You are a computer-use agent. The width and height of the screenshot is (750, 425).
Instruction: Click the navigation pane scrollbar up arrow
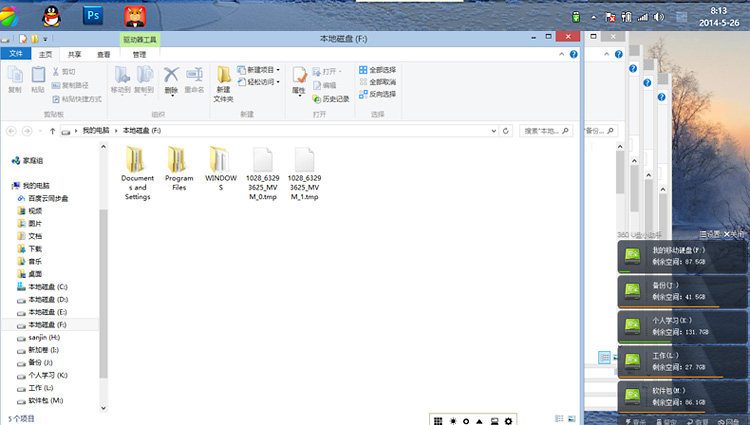(103, 147)
